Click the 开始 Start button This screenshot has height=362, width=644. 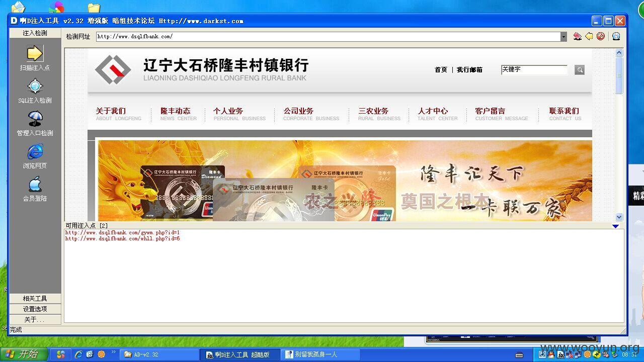pyautogui.click(x=24, y=354)
